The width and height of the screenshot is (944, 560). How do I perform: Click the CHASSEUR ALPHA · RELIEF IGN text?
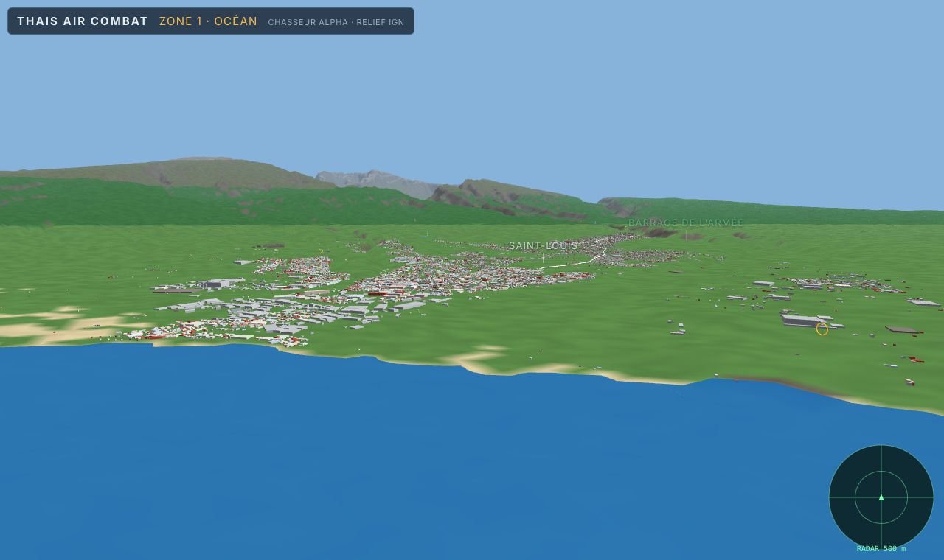(336, 22)
